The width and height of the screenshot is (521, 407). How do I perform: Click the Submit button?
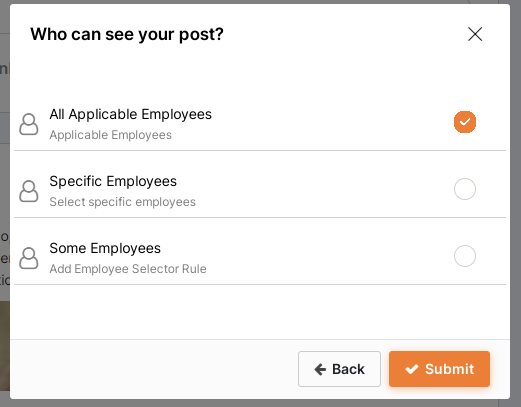(x=439, y=369)
